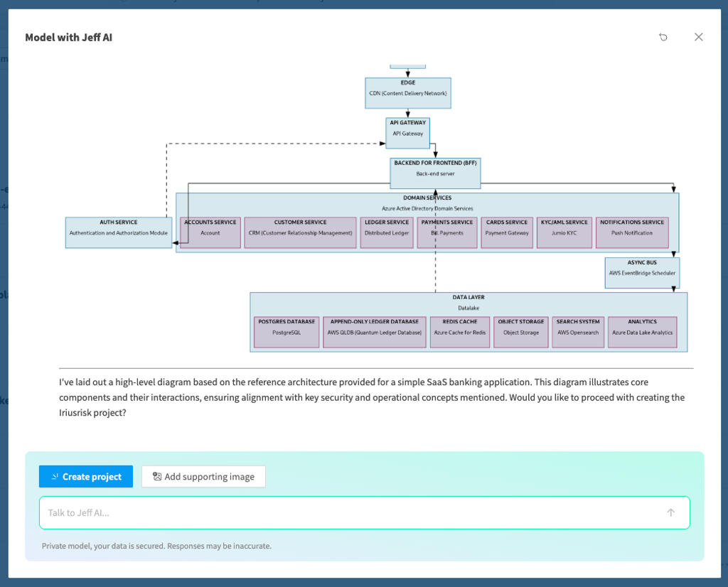Send message with the up arrow icon
This screenshot has width=728, height=587.
click(671, 513)
